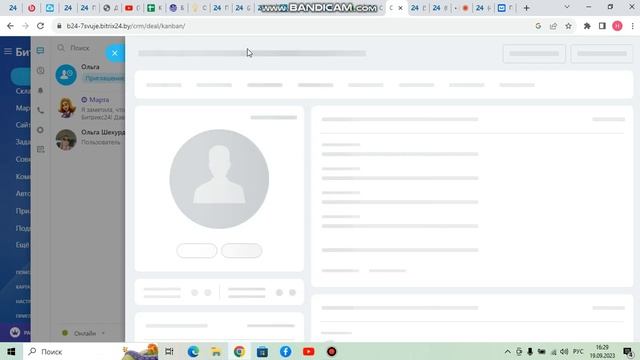640x360 pixels.
Task: Open Google Translate icon in address bar
Action: 538,26
